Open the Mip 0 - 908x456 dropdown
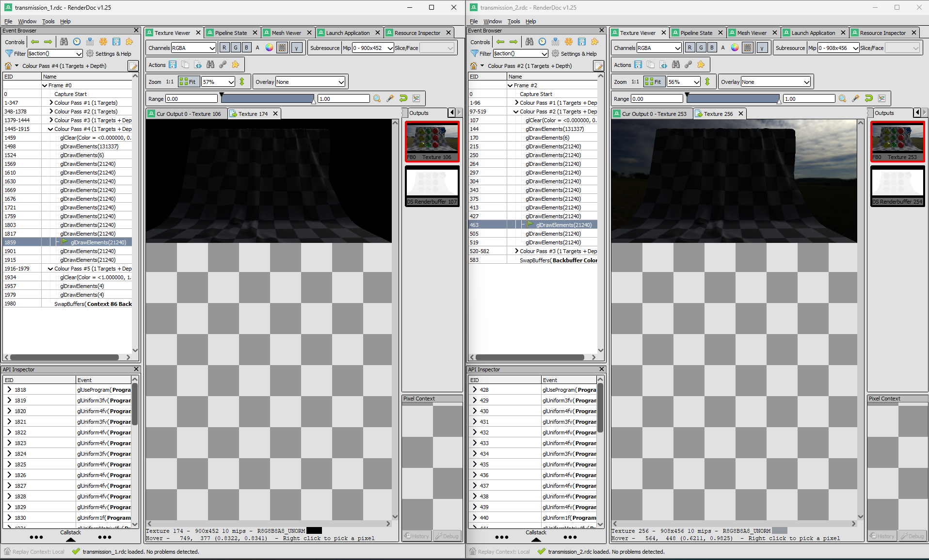Screen dimensions: 929x560 (x=838, y=48)
